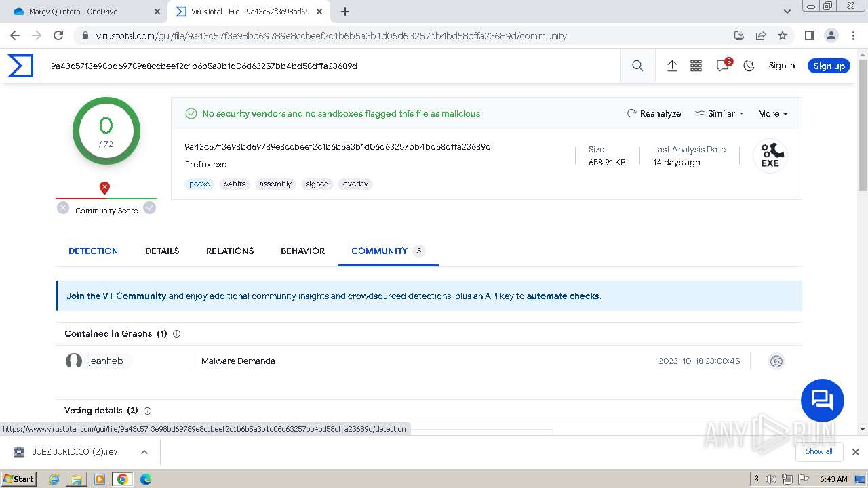This screenshot has height=488, width=868.
Task: Expand the Similar dropdown
Action: click(719, 113)
